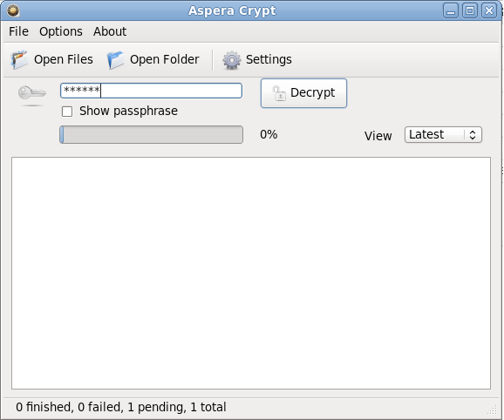
Task: Click the Show passphrase label text
Action: coord(128,112)
